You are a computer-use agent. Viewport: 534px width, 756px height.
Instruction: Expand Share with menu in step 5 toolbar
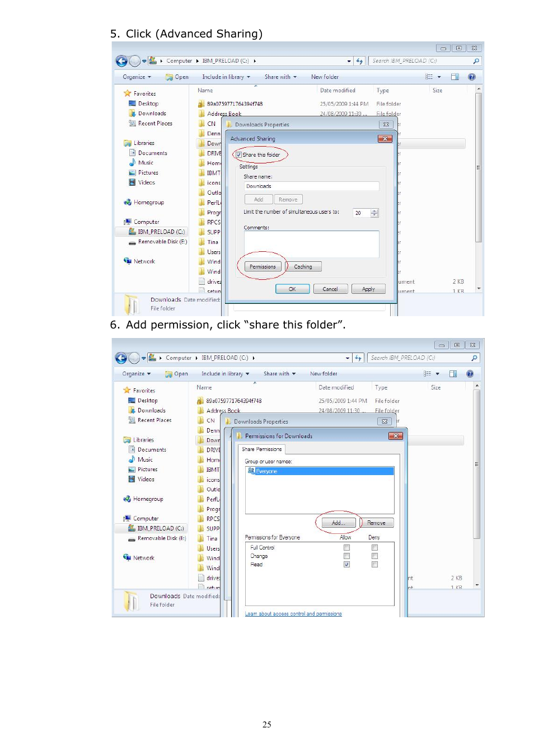(x=280, y=77)
